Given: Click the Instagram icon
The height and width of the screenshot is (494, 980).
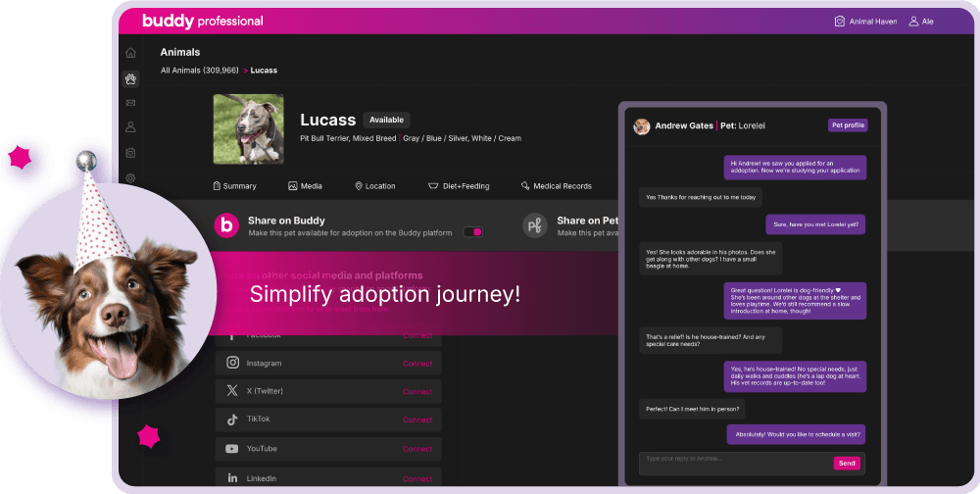Looking at the screenshot, I should point(232,363).
